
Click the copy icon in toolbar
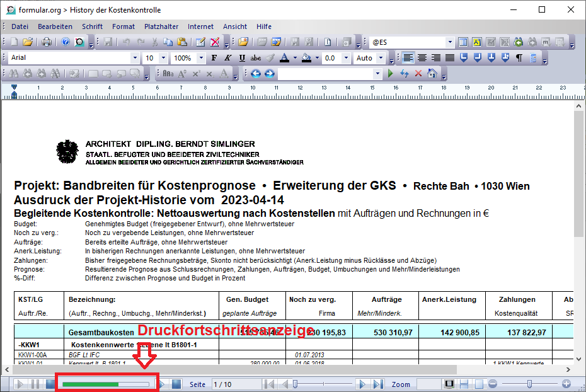168,42
